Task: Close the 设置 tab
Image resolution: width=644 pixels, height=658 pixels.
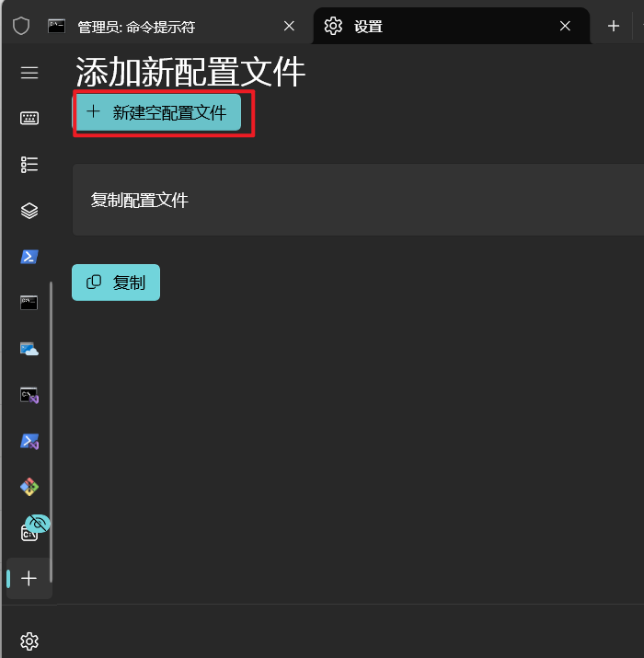Action: pyautogui.click(x=565, y=26)
